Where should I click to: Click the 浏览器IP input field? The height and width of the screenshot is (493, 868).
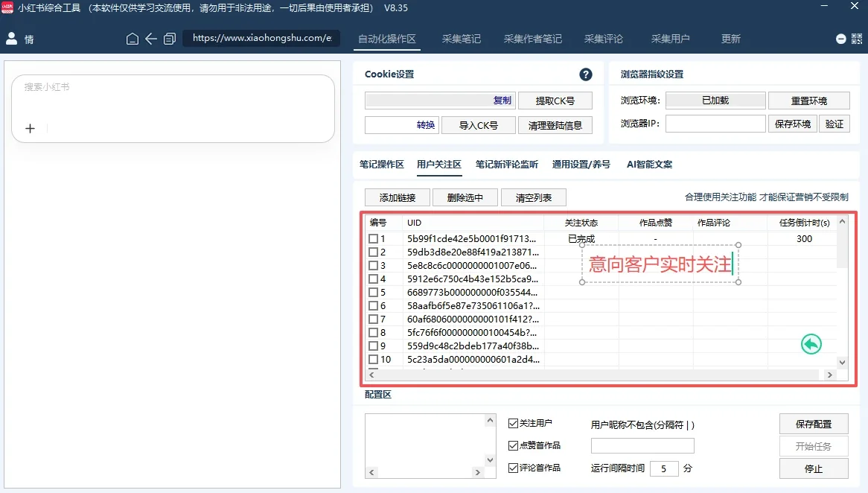[715, 124]
